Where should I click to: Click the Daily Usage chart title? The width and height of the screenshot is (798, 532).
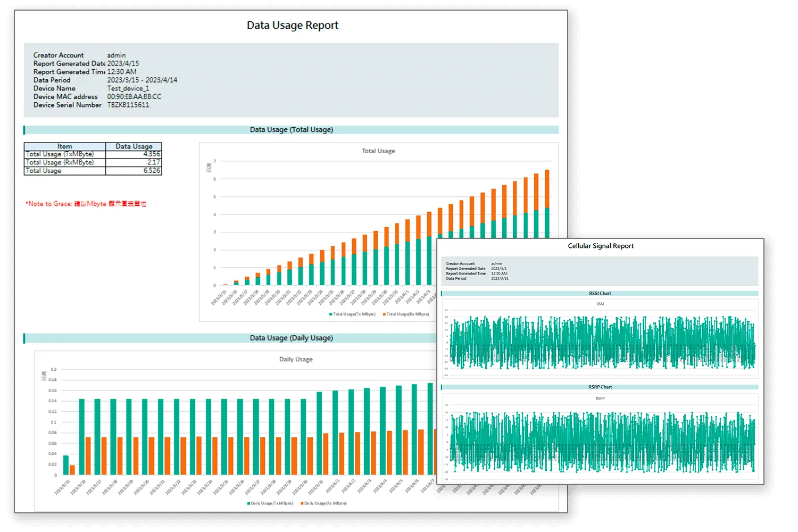296,360
